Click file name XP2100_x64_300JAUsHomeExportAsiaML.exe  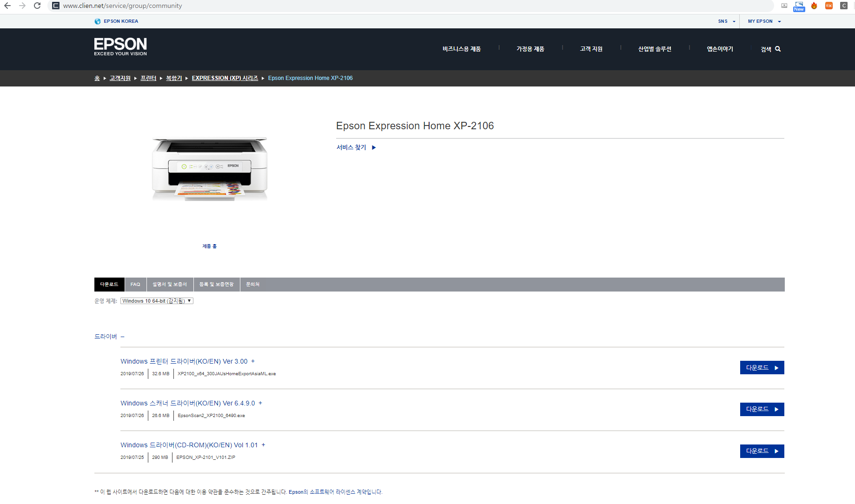click(227, 374)
